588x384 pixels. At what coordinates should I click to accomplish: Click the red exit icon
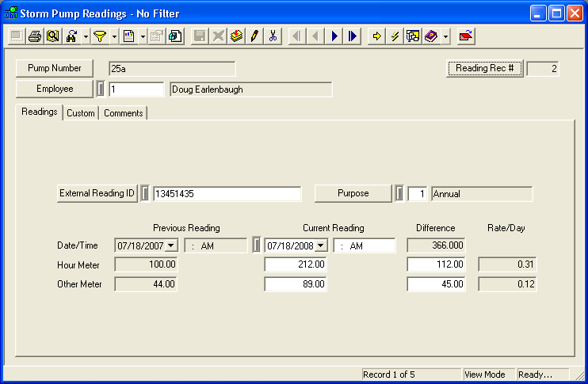[x=466, y=36]
